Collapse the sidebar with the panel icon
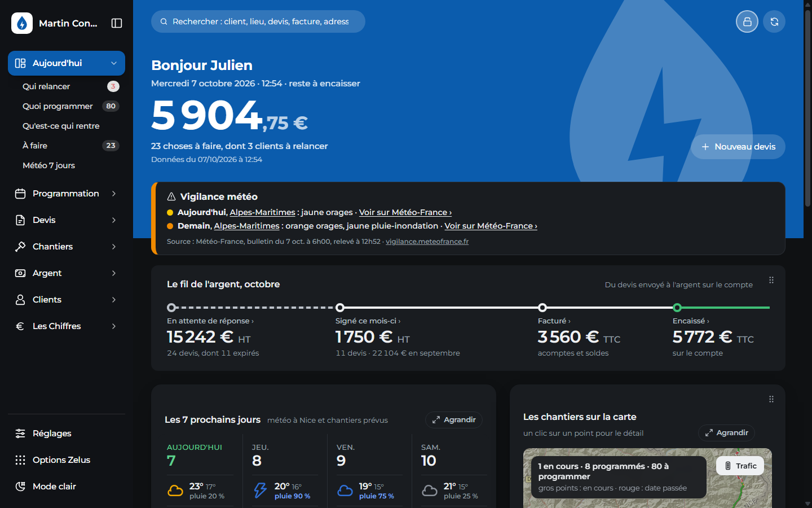 pos(117,23)
